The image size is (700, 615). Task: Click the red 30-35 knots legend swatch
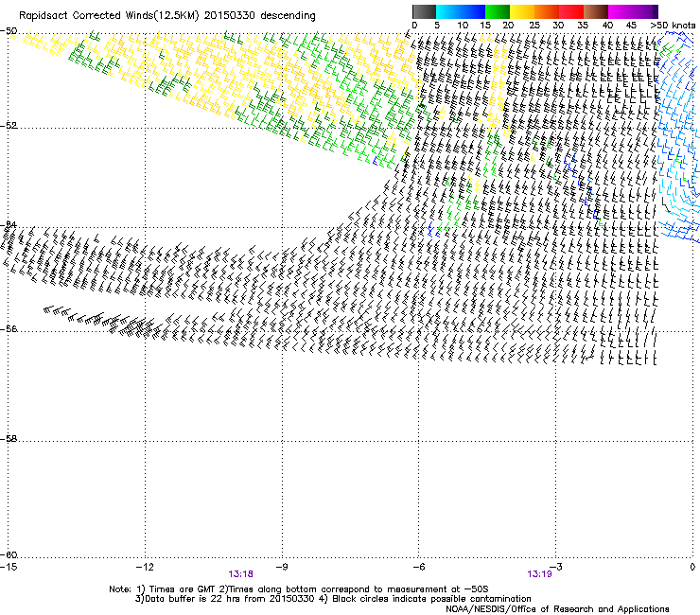click(x=571, y=11)
